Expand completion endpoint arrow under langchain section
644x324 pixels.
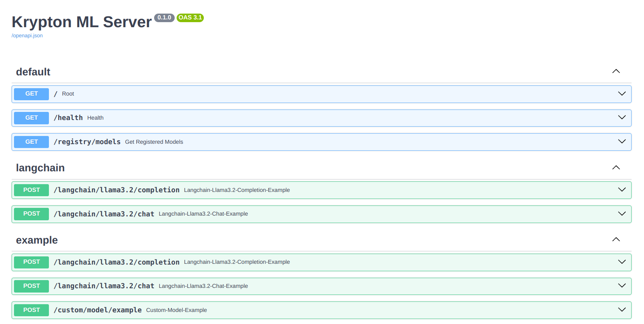[x=622, y=190]
